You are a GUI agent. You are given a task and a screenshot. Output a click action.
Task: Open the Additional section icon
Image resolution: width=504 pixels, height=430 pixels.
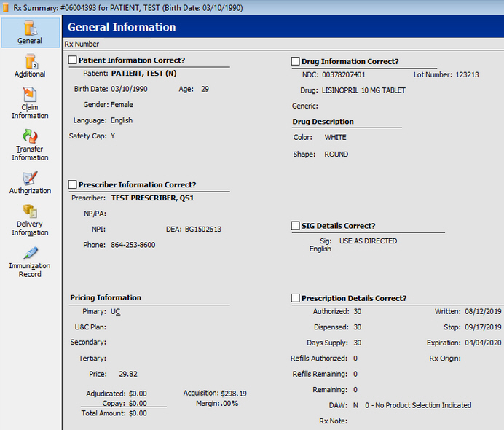tap(30, 63)
